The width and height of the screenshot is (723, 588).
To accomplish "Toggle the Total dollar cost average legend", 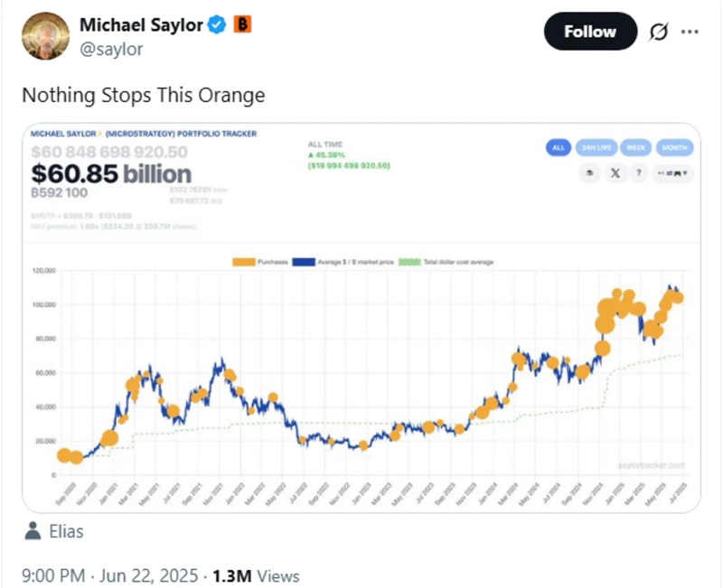I will tap(446, 262).
